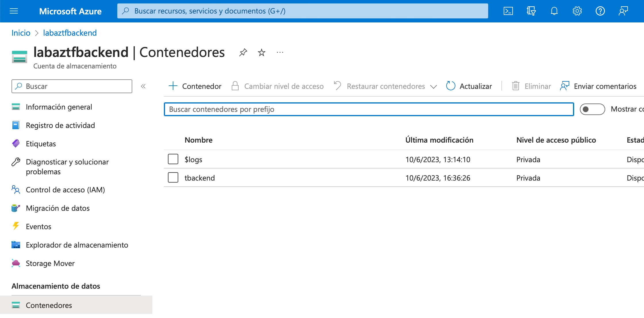Viewport: 644px width, 318px height.
Task: Click the Explorador de almacenamiento icon
Action: click(x=16, y=245)
